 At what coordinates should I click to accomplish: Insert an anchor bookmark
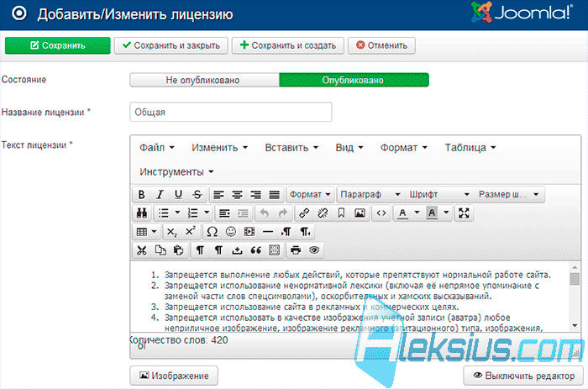pos(341,213)
